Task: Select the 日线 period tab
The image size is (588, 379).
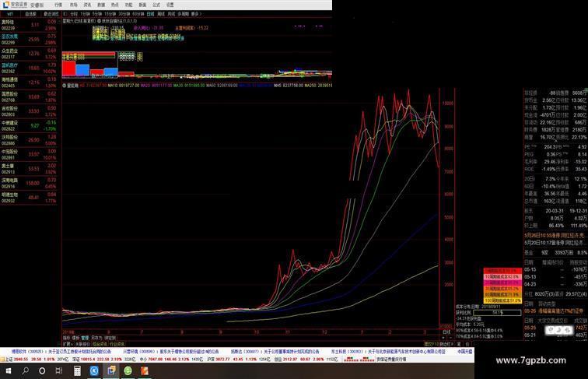Action: pos(150,14)
